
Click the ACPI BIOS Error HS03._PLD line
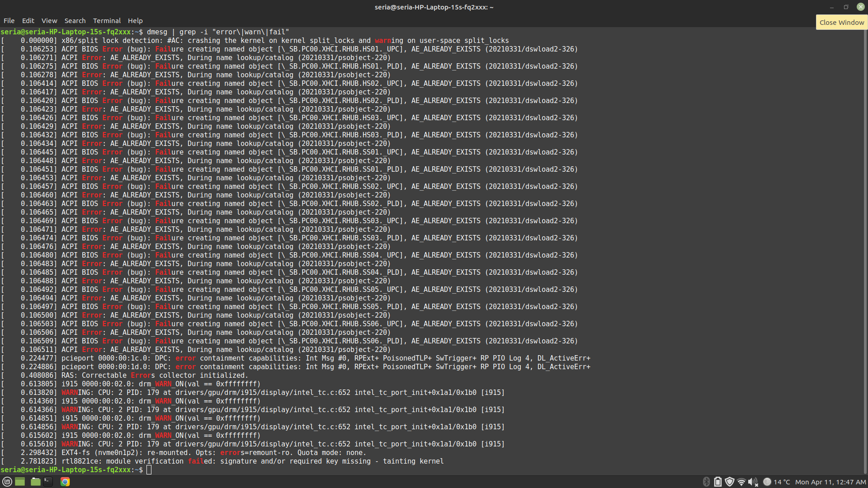pyautogui.click(x=289, y=135)
